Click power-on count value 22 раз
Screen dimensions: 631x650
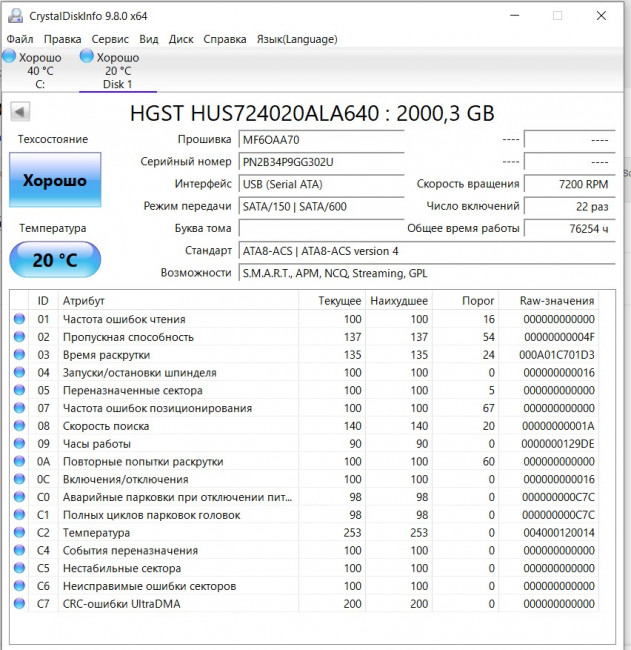point(570,206)
